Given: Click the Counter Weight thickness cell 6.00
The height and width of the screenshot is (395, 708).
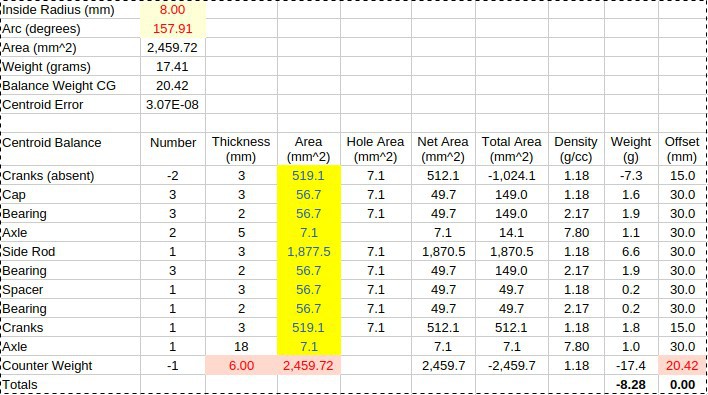Looking at the screenshot, I should (242, 366).
